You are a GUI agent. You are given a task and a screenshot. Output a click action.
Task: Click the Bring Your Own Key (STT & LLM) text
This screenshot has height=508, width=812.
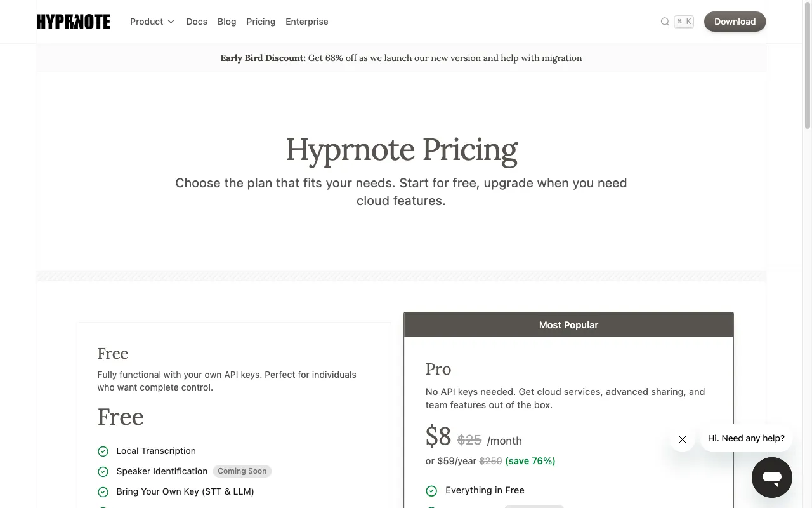[185, 491]
